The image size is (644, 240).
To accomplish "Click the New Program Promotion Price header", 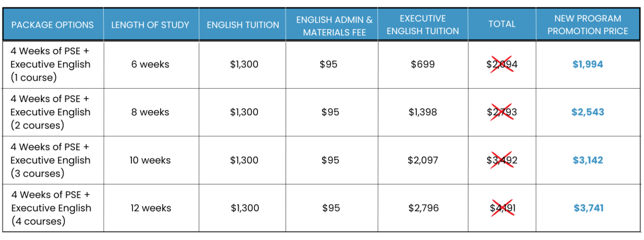I will pyautogui.click(x=588, y=25).
